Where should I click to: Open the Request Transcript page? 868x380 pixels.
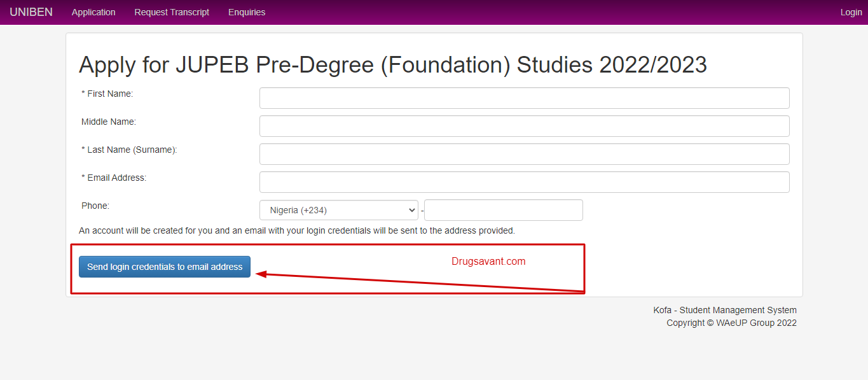pyautogui.click(x=171, y=12)
